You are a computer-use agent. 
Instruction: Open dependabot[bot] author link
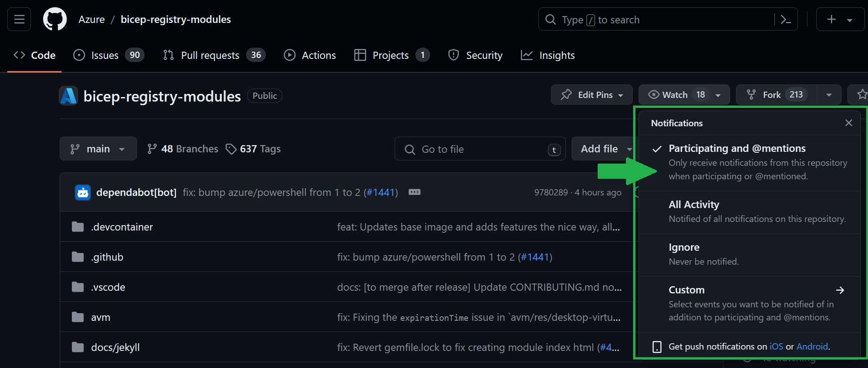(137, 192)
